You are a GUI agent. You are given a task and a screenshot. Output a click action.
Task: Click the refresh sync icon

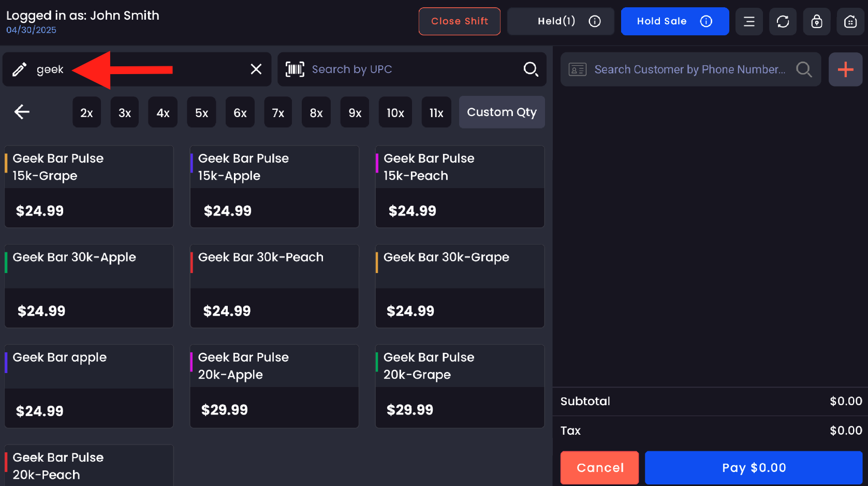tap(783, 21)
